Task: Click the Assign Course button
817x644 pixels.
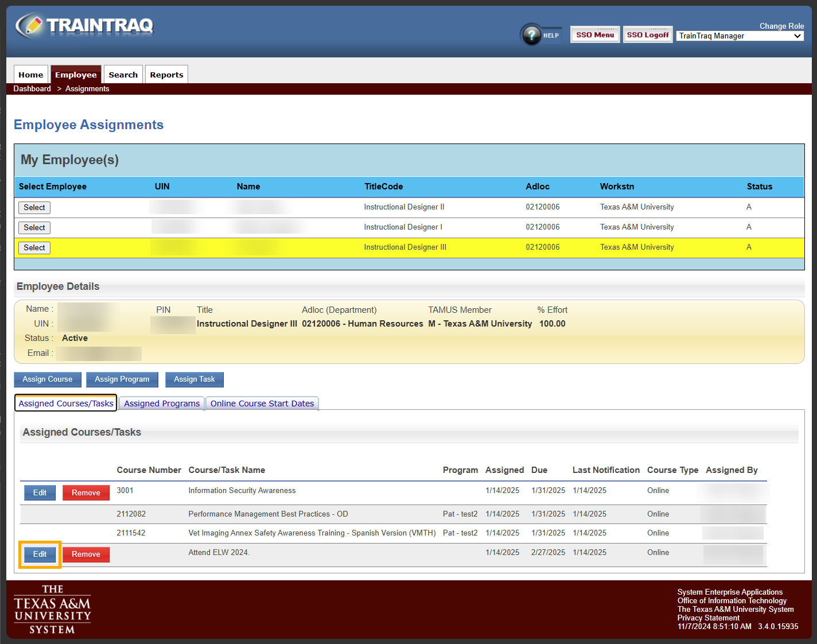Action: click(48, 379)
